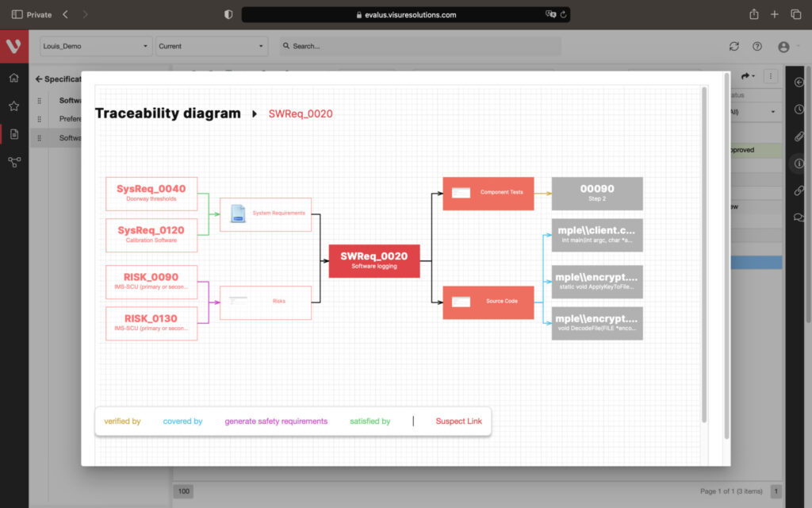812x508 pixels.
Task: Click the Visure logo icon
Action: (13, 47)
